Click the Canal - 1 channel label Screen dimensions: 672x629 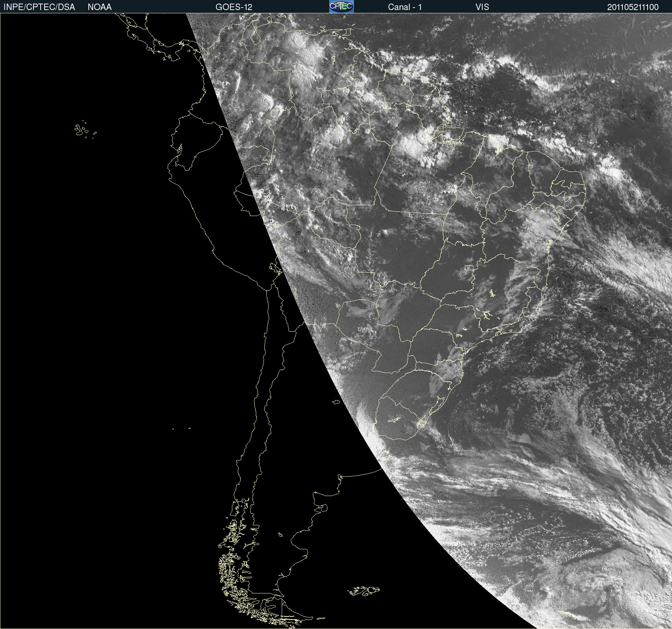[x=405, y=7]
